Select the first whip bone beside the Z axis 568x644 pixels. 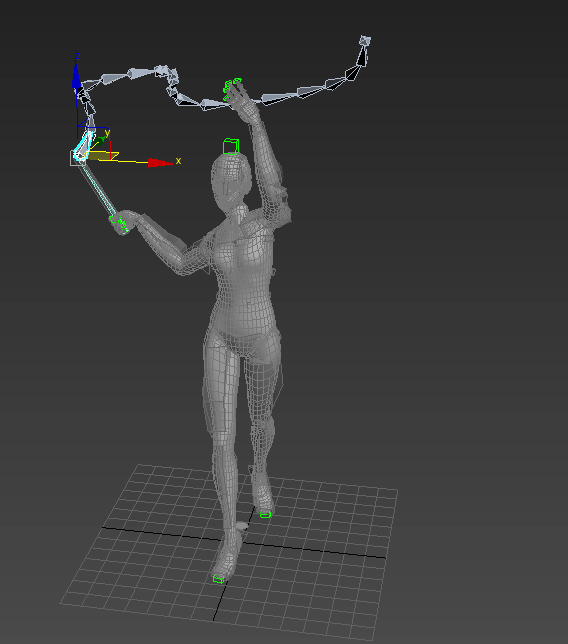tap(90, 84)
